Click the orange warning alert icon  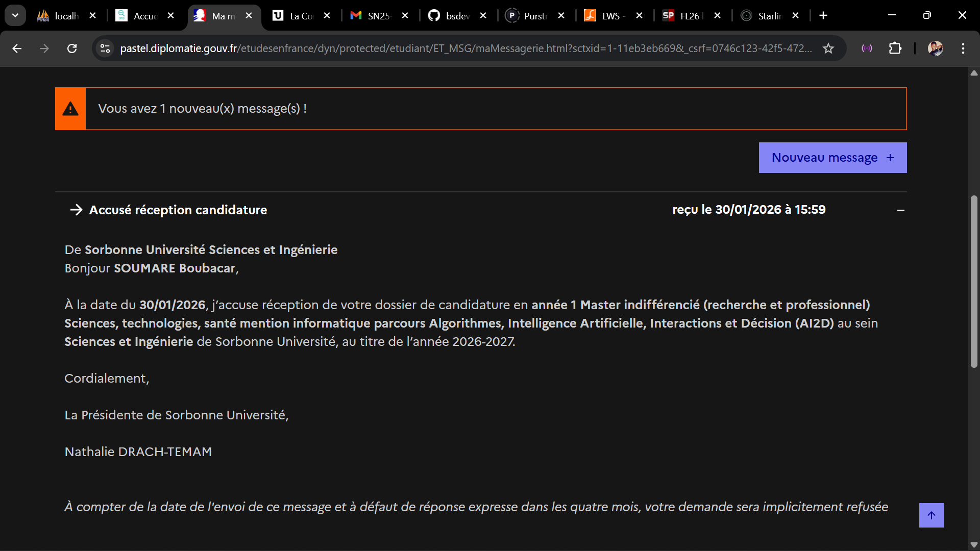click(70, 109)
